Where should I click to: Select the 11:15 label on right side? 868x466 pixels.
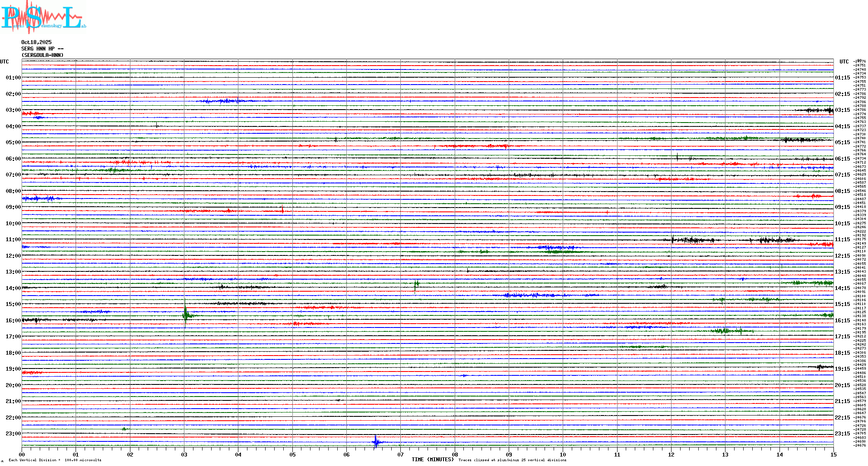click(x=842, y=239)
